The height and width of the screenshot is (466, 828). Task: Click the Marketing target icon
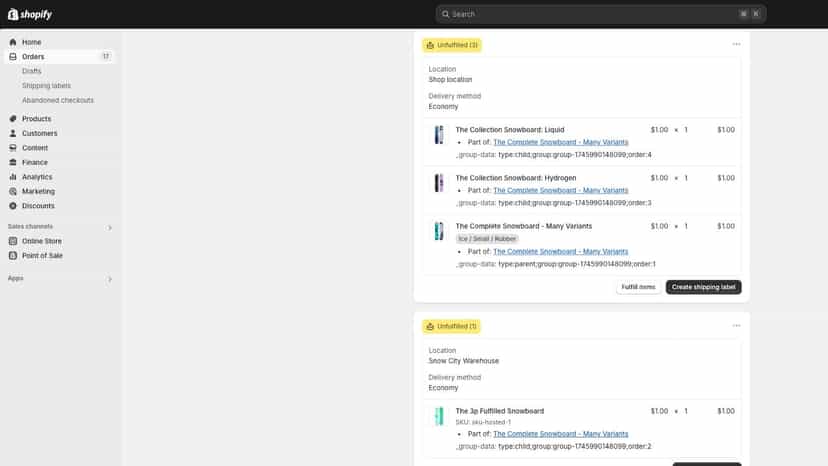[13, 191]
